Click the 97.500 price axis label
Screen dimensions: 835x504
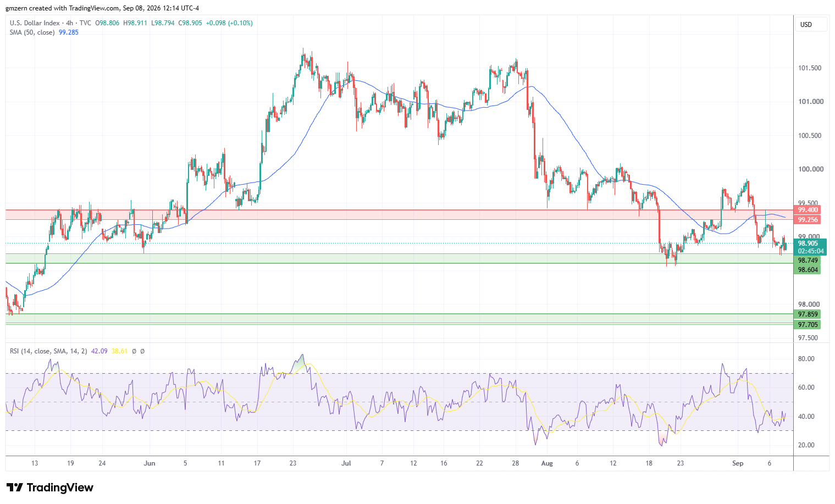point(808,338)
